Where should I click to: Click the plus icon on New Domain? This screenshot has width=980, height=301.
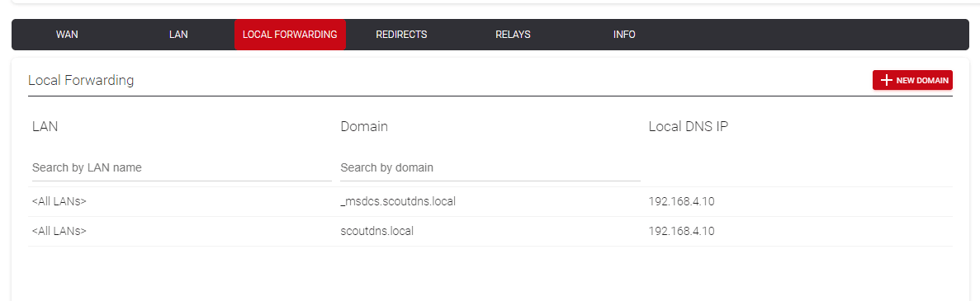(x=886, y=80)
